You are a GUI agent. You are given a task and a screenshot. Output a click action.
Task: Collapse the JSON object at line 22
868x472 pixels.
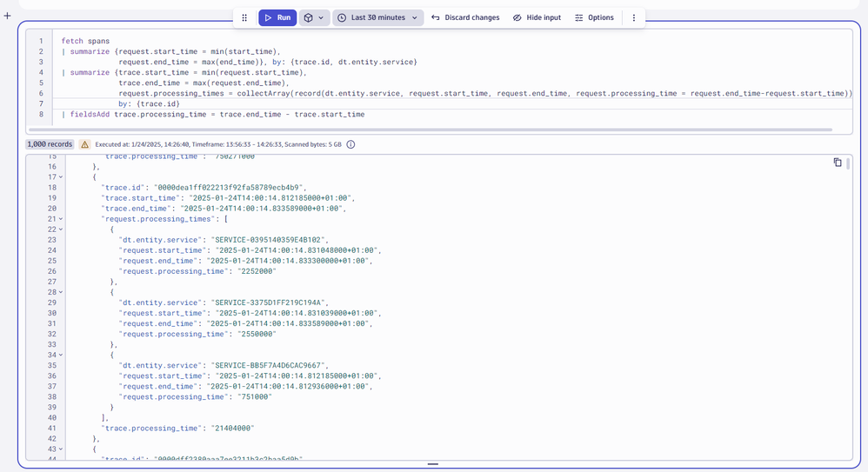(60, 229)
